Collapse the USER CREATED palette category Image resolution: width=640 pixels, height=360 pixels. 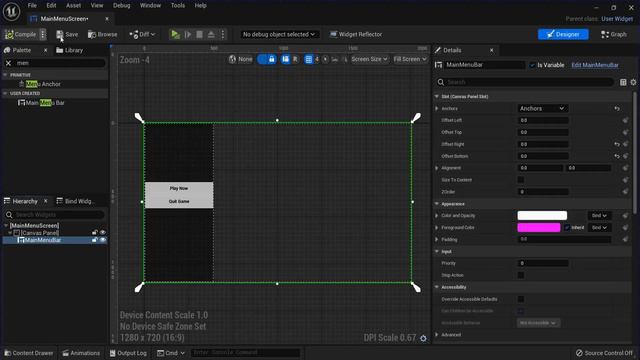(x=5, y=93)
